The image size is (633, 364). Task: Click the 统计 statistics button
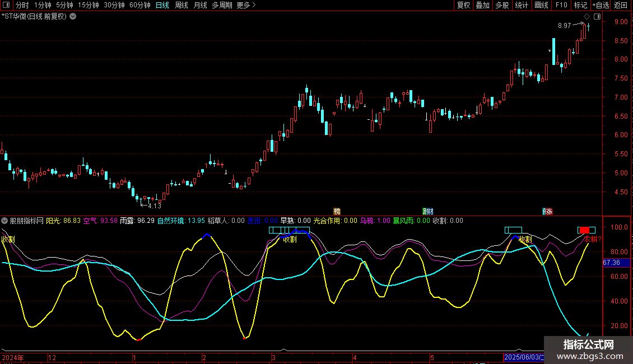pyautogui.click(x=521, y=5)
